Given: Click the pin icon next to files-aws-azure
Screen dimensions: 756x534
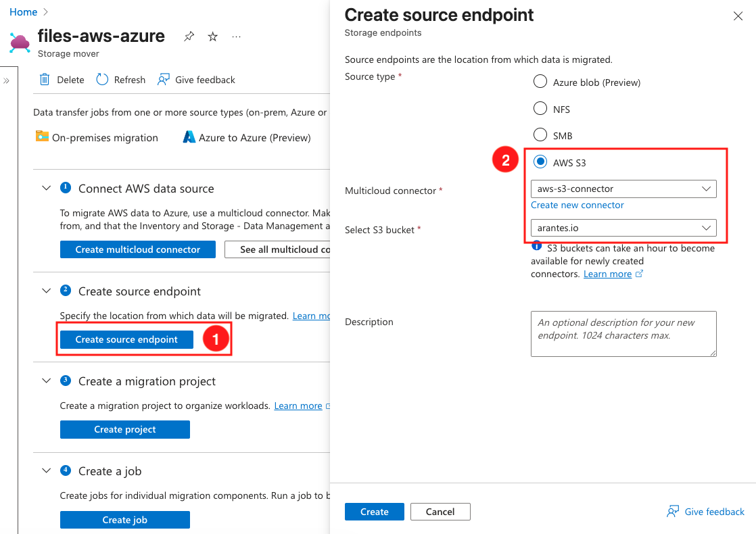Looking at the screenshot, I should (189, 37).
